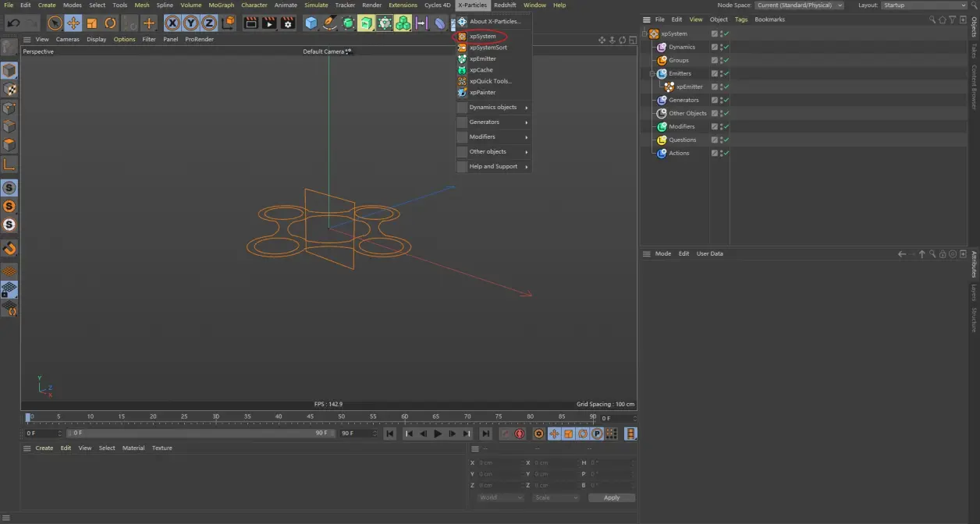
Task: Open the Render Settings icon
Action: tap(288, 23)
